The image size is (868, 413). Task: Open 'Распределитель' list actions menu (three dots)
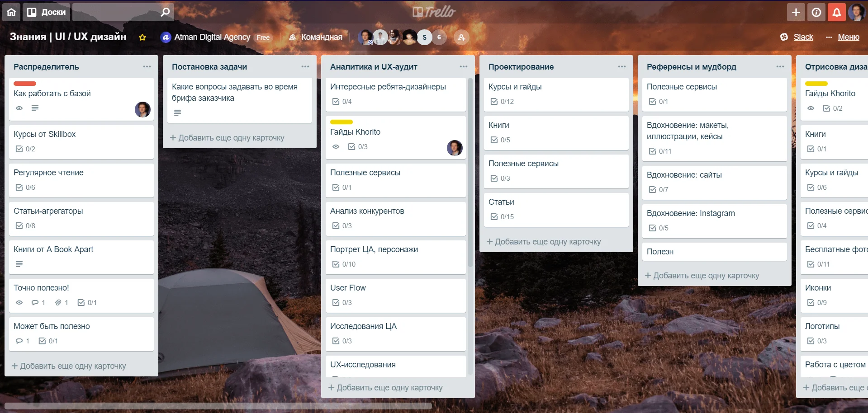(147, 66)
